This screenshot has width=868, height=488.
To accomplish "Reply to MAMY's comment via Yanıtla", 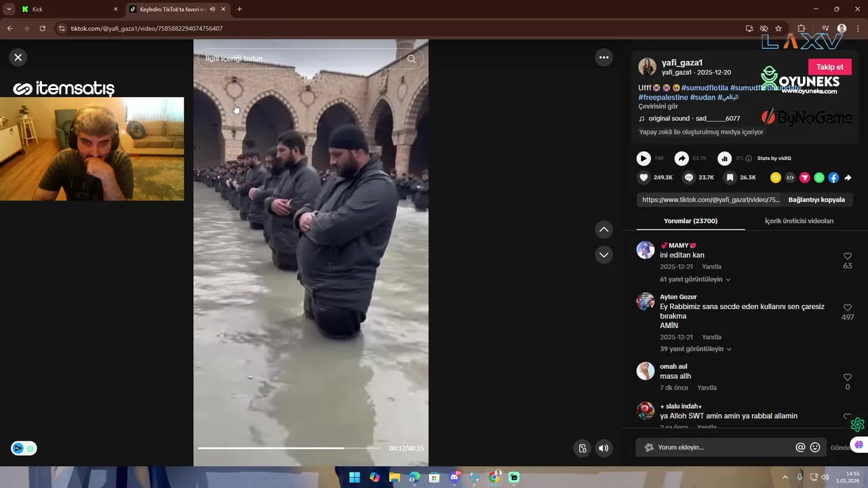I will coord(711,267).
